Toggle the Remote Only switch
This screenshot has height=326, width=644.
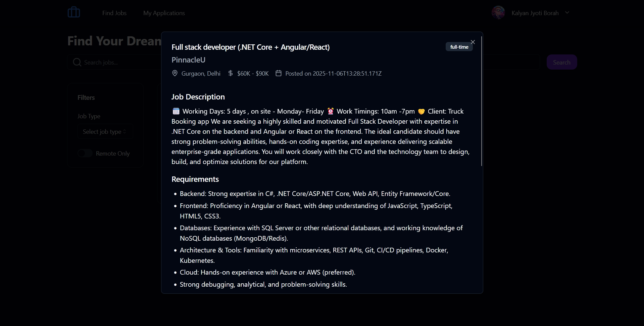tap(85, 153)
